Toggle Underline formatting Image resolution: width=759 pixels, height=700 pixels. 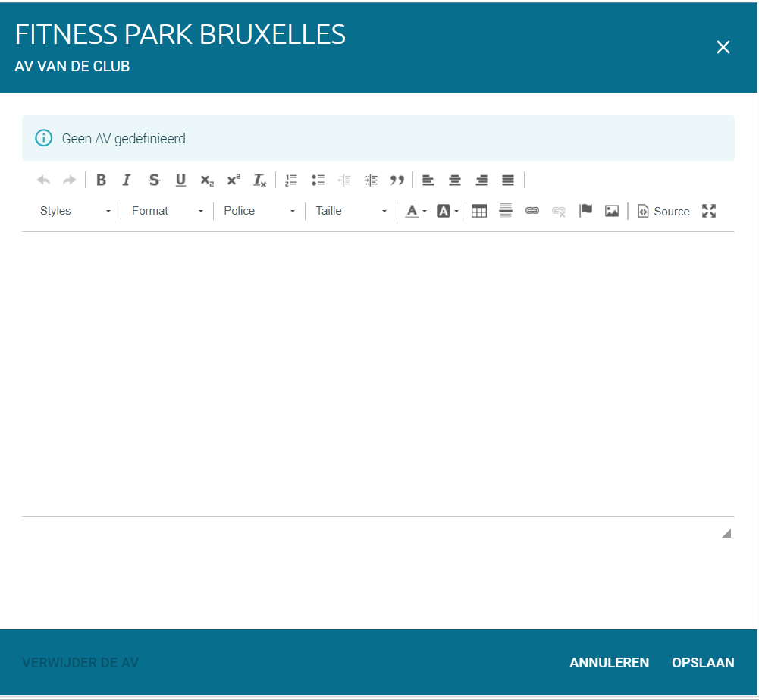[x=180, y=180]
